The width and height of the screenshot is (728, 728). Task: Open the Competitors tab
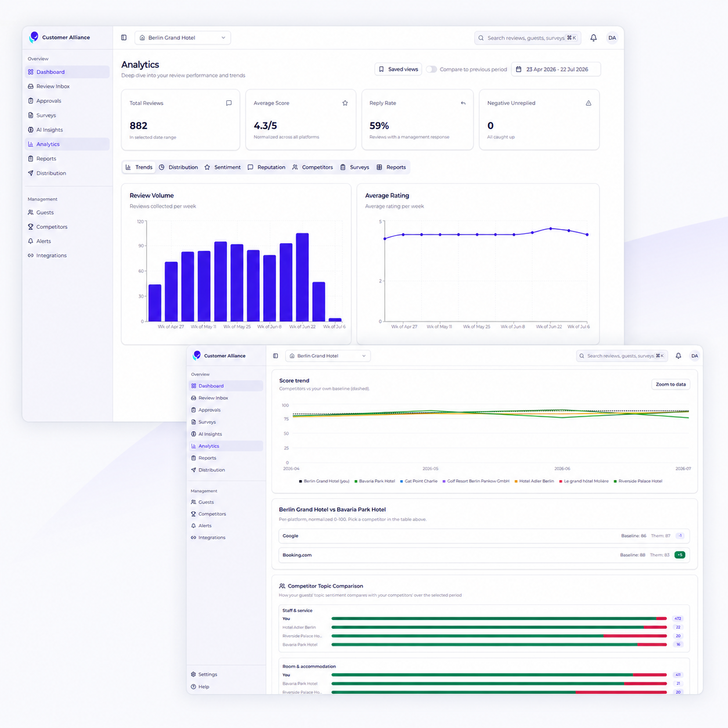point(312,167)
